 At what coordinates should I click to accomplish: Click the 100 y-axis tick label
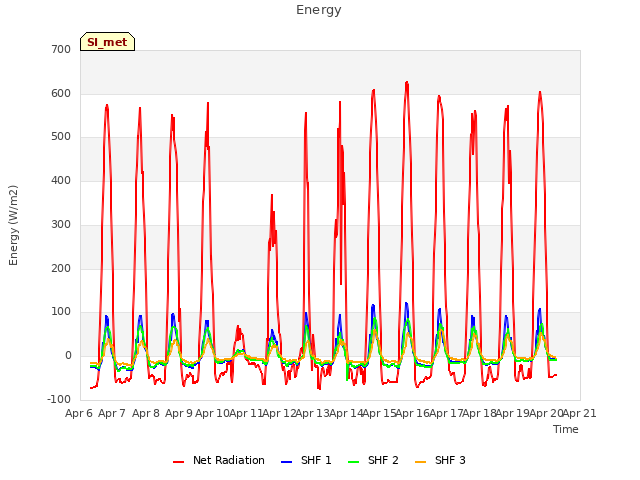(x=61, y=312)
